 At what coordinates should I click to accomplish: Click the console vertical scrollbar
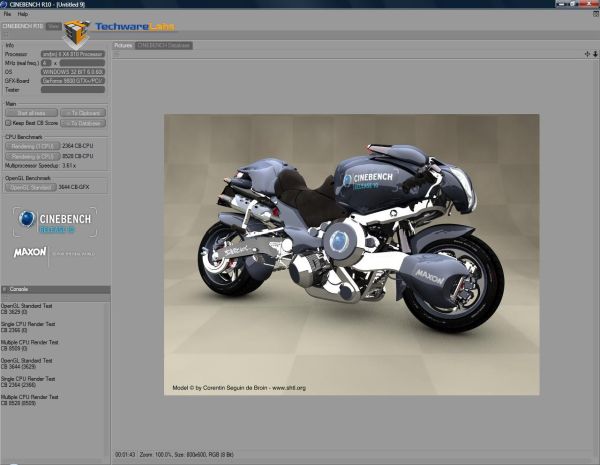coord(107,379)
